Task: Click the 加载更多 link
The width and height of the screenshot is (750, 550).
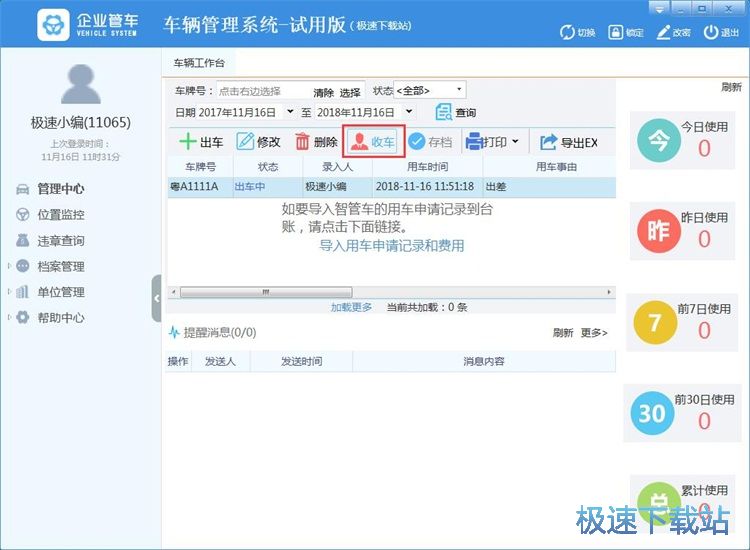Action: pyautogui.click(x=351, y=307)
